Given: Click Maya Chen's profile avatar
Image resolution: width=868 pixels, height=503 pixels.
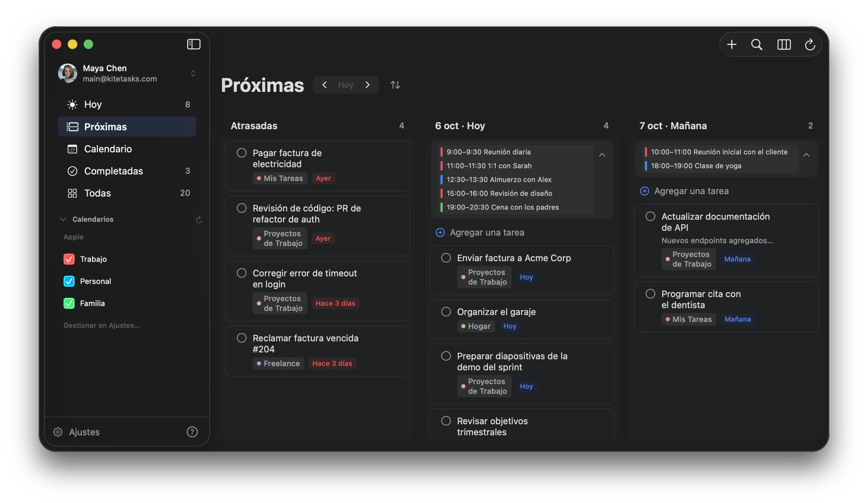Looking at the screenshot, I should [67, 73].
